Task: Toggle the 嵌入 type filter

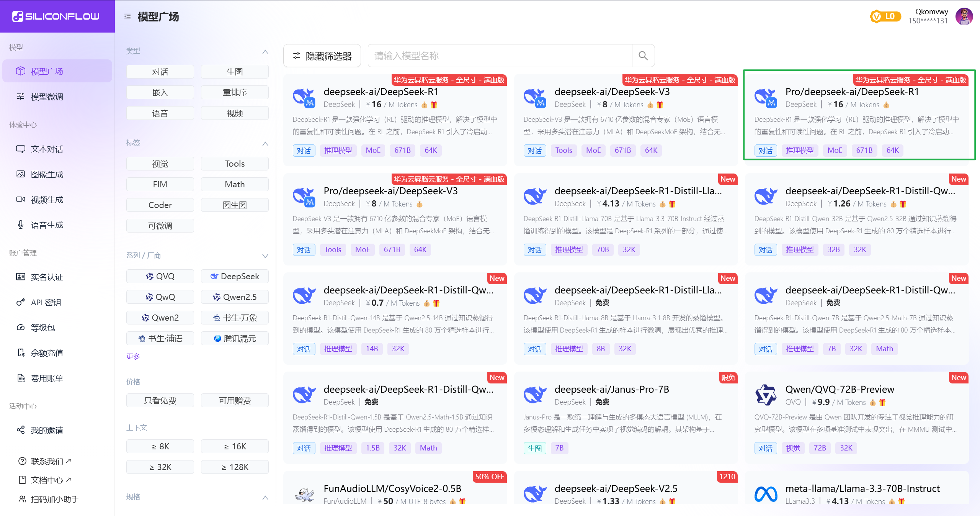Action: (160, 93)
